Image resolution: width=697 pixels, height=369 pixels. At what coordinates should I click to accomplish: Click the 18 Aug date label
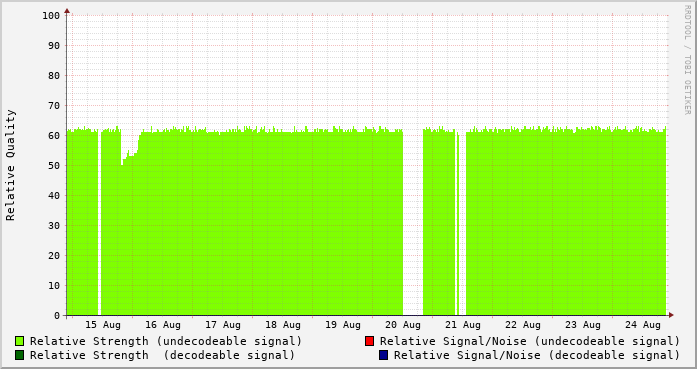point(283,325)
